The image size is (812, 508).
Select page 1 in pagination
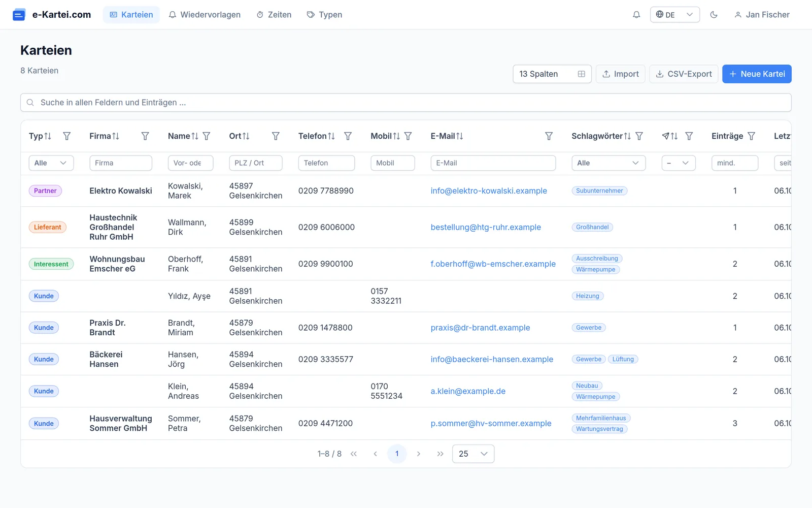397,454
